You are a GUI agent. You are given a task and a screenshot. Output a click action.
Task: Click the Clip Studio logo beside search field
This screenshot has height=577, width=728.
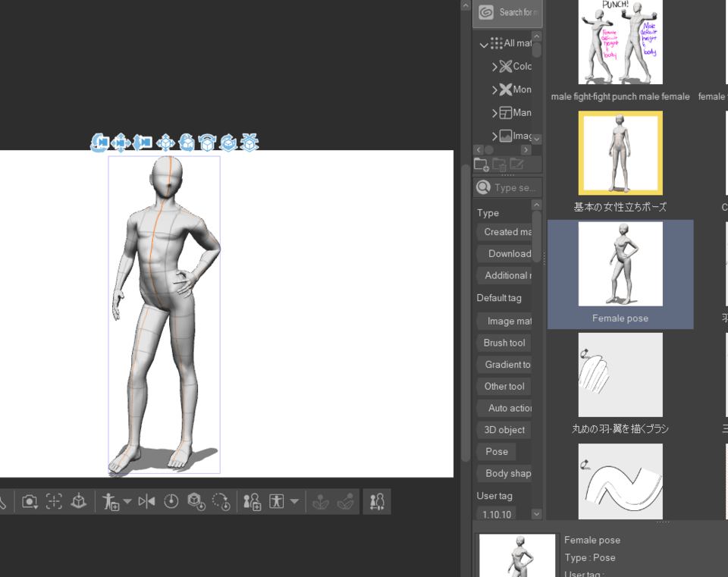pyautogui.click(x=485, y=13)
